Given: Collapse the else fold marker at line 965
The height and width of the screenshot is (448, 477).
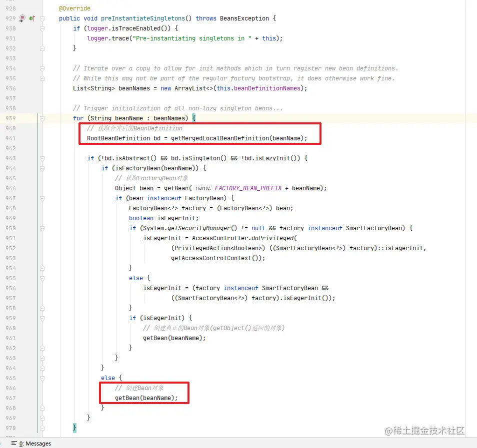Looking at the screenshot, I should click(42, 378).
